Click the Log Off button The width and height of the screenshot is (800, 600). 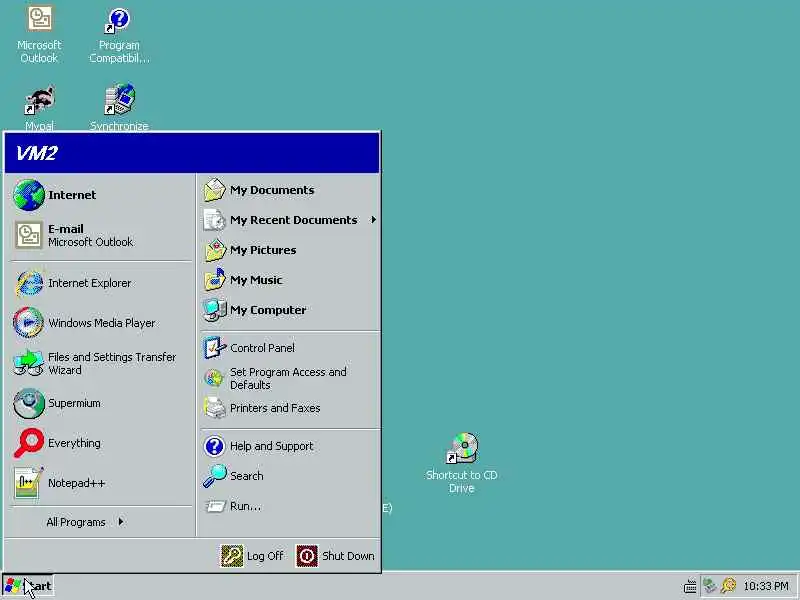(x=252, y=556)
